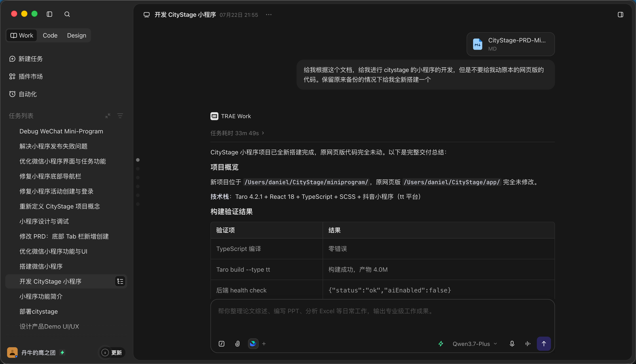
Task: Click the 后端 health check table cell
Action: tap(267, 290)
